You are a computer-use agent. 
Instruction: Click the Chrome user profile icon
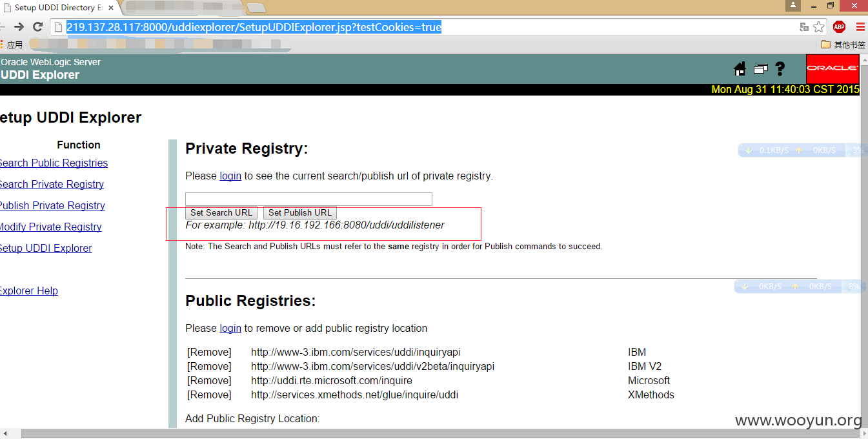(x=792, y=6)
